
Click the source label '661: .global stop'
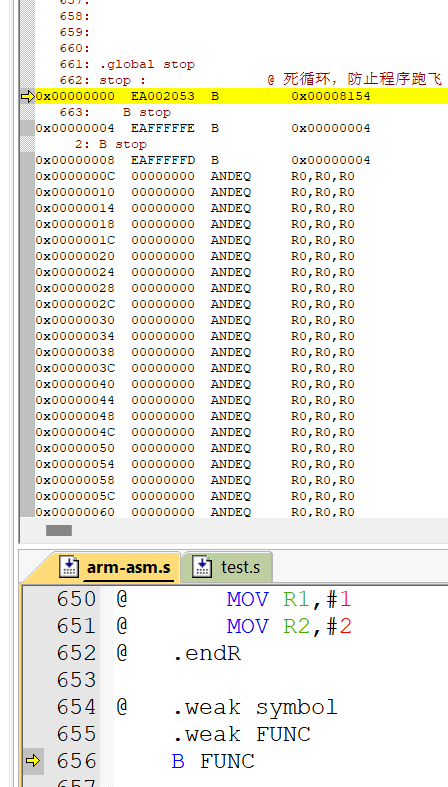127,64
